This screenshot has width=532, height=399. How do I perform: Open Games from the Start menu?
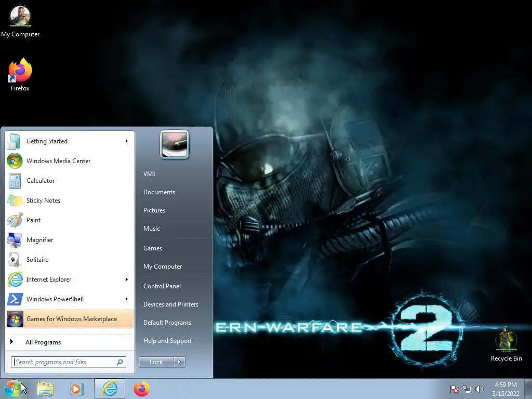(153, 248)
